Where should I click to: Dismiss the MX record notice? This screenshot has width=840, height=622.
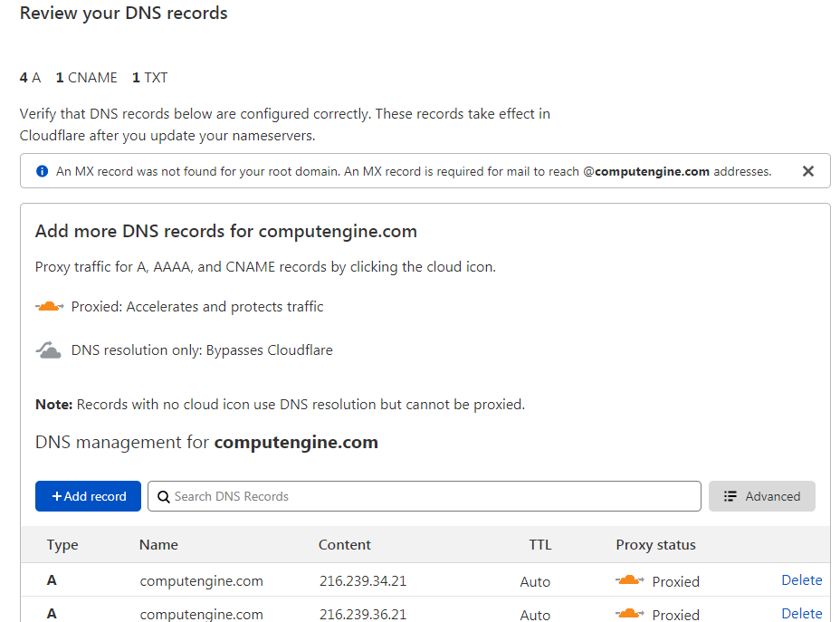coord(808,171)
